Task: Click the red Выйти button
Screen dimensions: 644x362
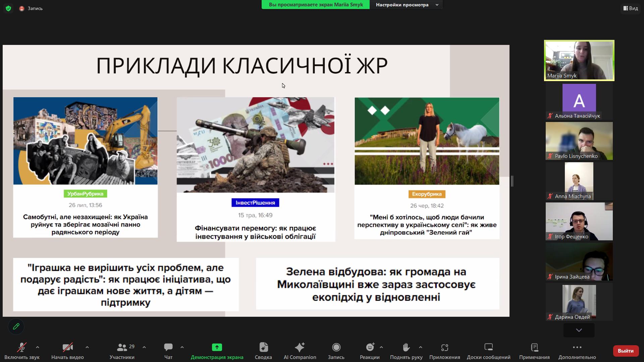Action: click(625, 351)
